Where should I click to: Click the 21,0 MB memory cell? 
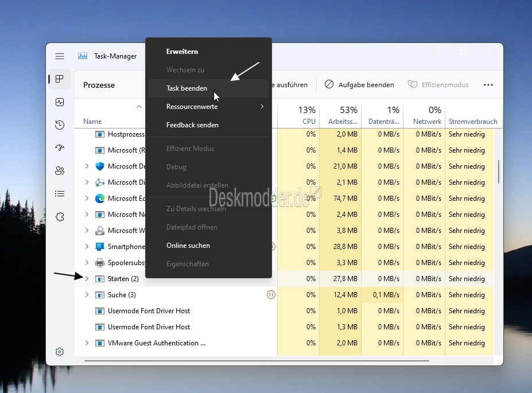tap(340, 166)
